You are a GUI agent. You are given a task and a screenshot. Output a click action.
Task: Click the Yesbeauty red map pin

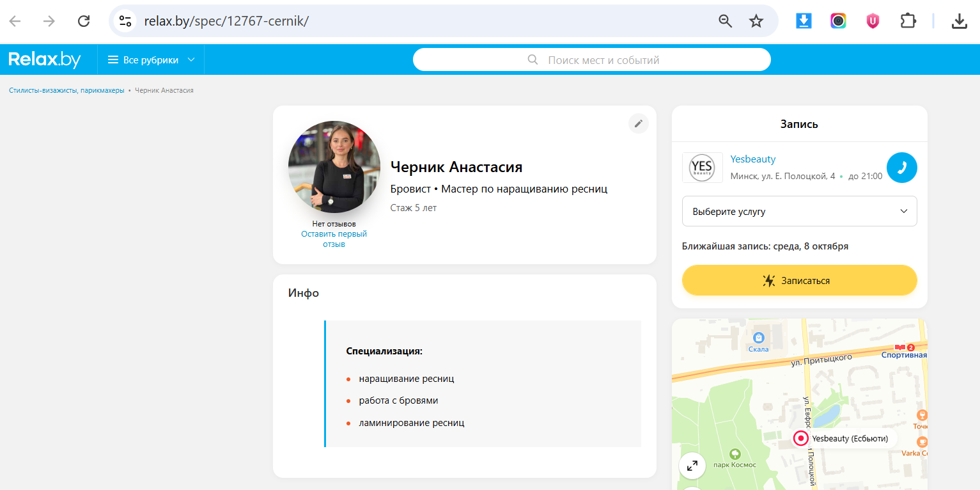(801, 438)
